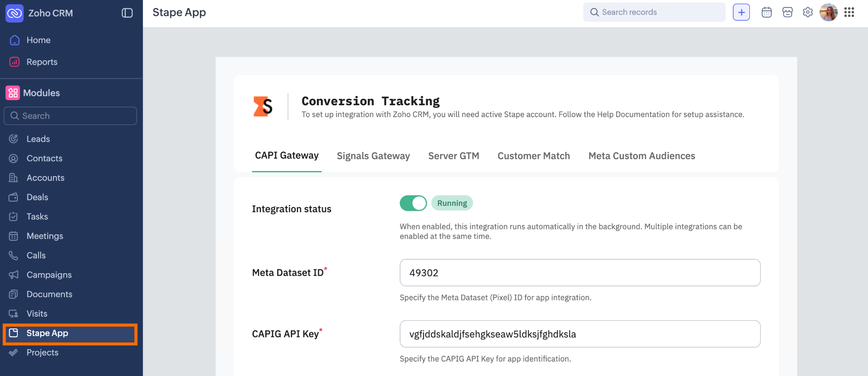Switch to the Meta Custom Audiences tab
The width and height of the screenshot is (868, 376).
click(x=642, y=156)
